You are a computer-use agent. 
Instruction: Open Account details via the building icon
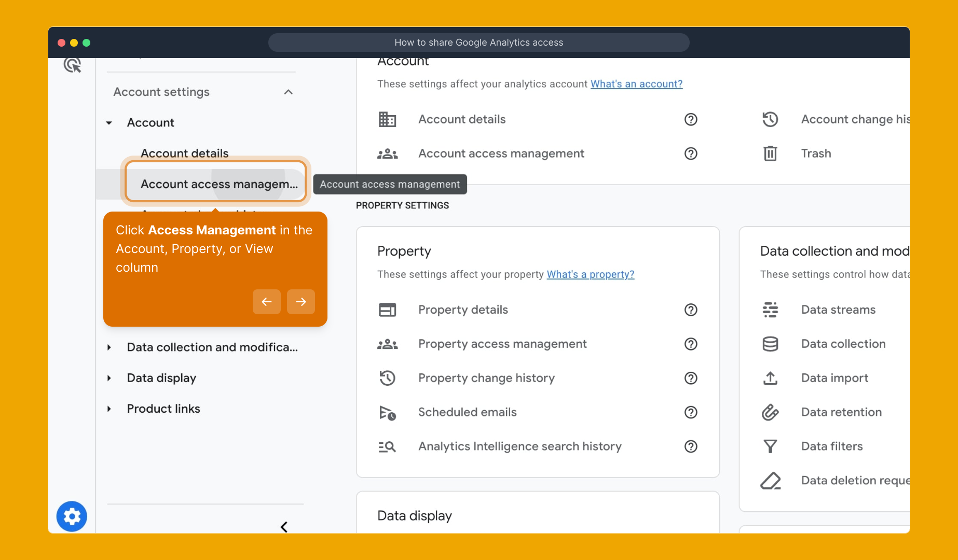[388, 119]
